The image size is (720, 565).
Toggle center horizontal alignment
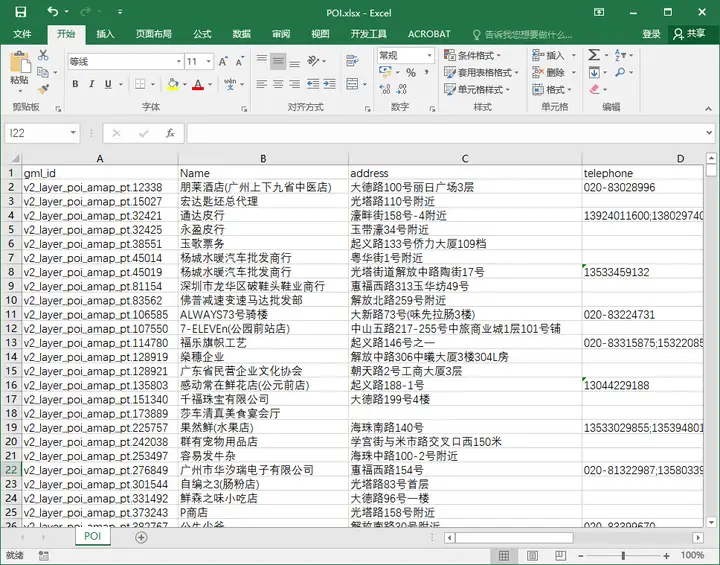[x=278, y=84]
